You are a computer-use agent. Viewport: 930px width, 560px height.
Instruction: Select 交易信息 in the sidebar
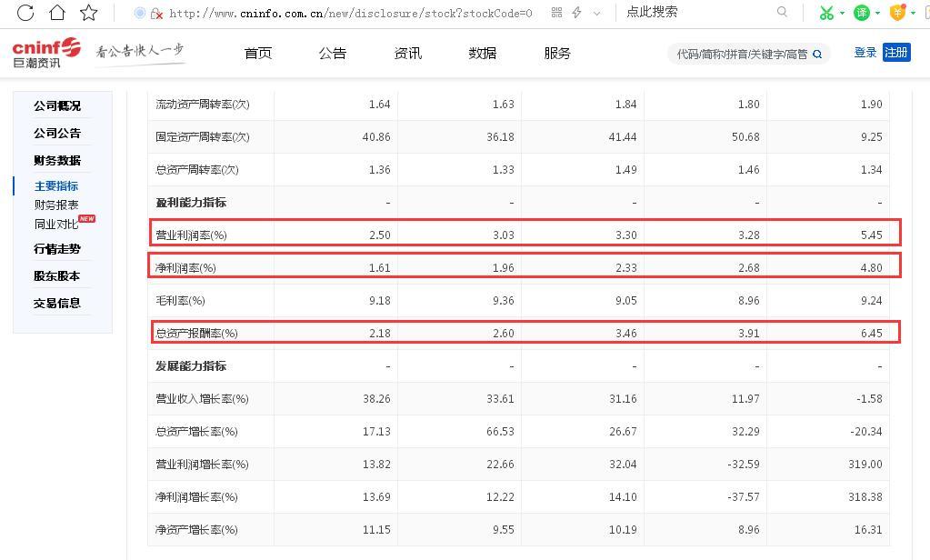[x=57, y=303]
